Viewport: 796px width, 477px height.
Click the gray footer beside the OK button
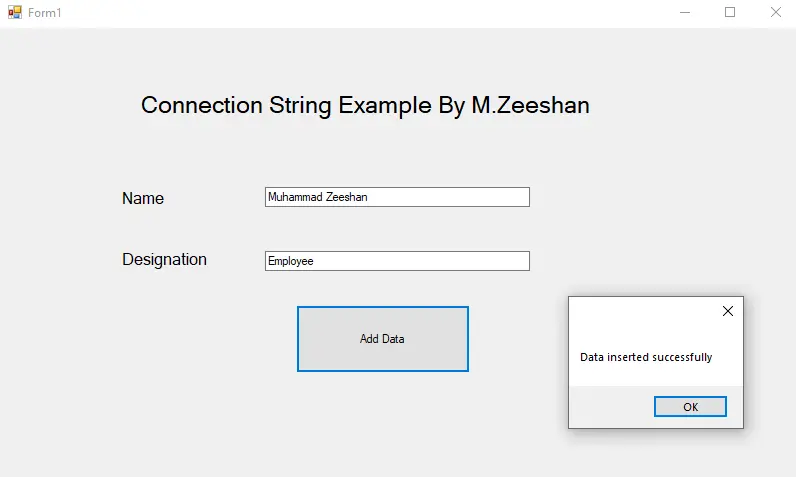pyautogui.click(x=609, y=407)
